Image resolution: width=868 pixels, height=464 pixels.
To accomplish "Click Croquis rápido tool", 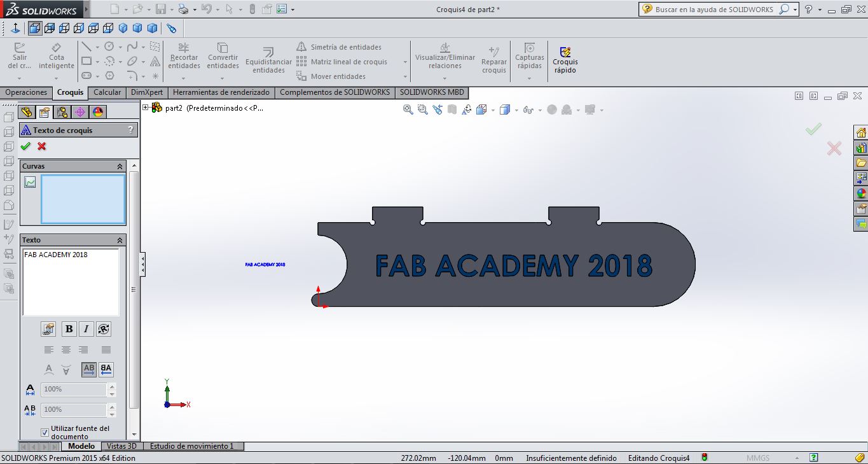I will click(x=565, y=60).
